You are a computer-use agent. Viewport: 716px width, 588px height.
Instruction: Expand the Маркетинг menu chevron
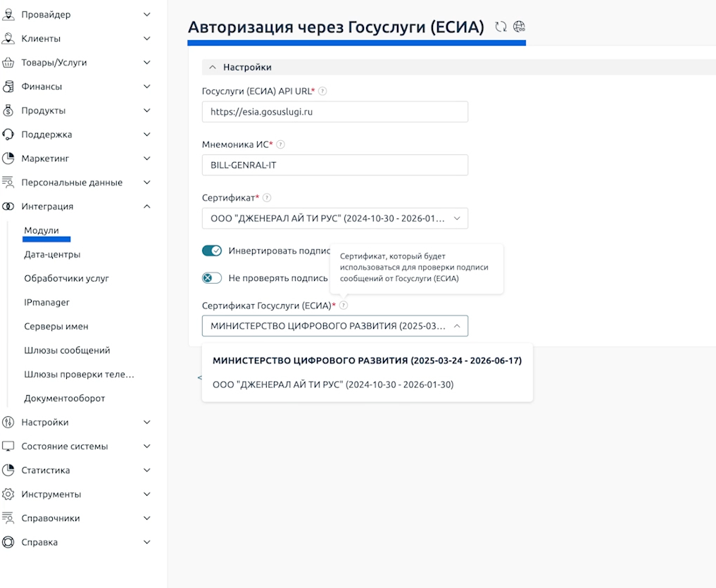pyautogui.click(x=147, y=158)
